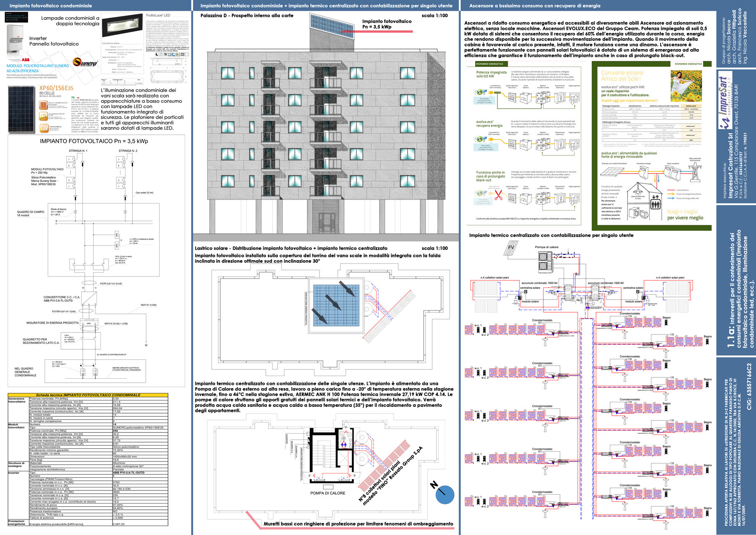Click the electricity pylon icon in evolux diagram
The image size is (756, 535).
pos(695,171)
